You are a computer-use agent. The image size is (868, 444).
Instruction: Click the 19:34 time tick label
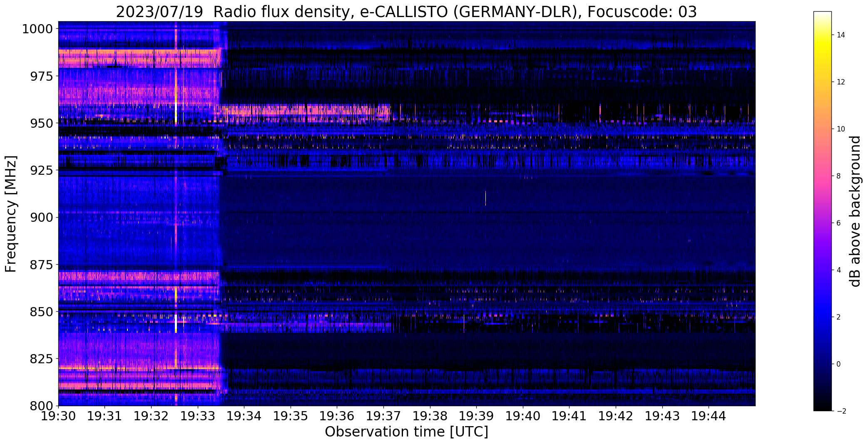point(244,416)
